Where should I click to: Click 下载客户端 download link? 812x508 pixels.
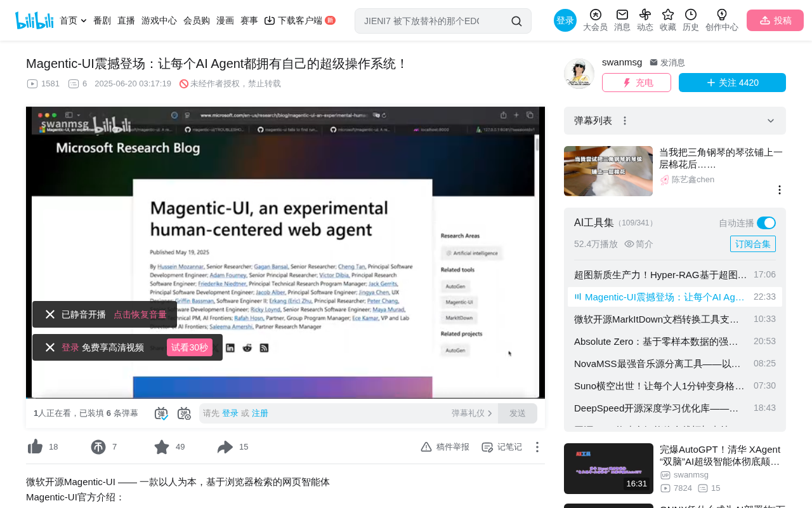pos(299,20)
